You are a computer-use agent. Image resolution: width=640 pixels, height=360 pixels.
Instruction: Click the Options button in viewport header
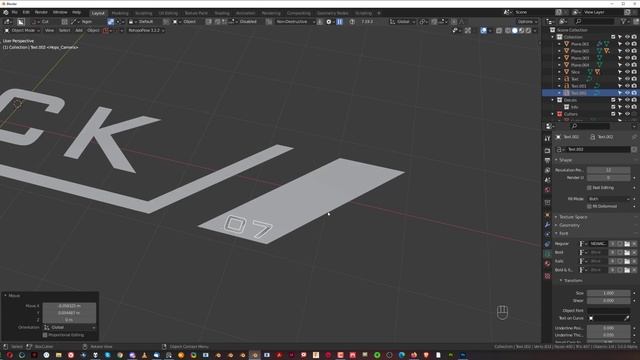527,22
